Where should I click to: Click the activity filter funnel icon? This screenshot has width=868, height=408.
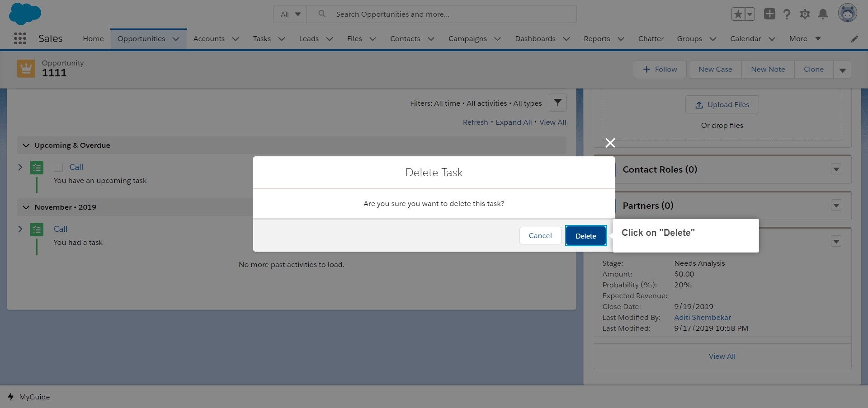pyautogui.click(x=558, y=103)
